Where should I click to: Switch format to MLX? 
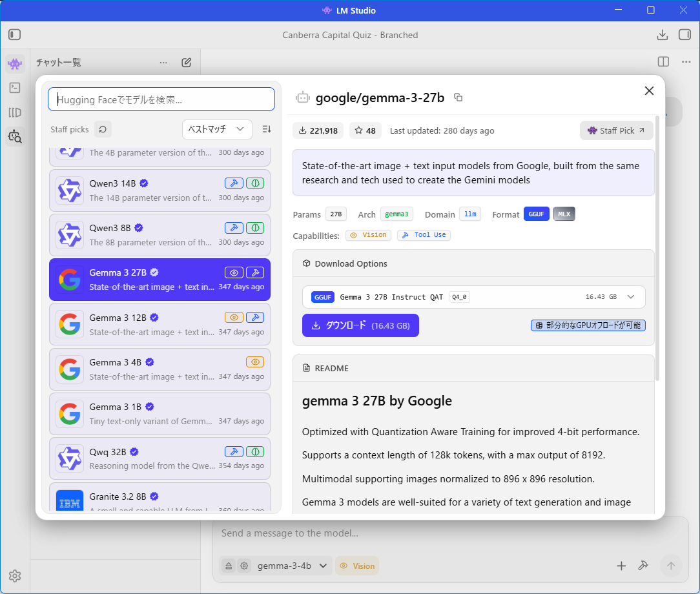[x=564, y=214]
